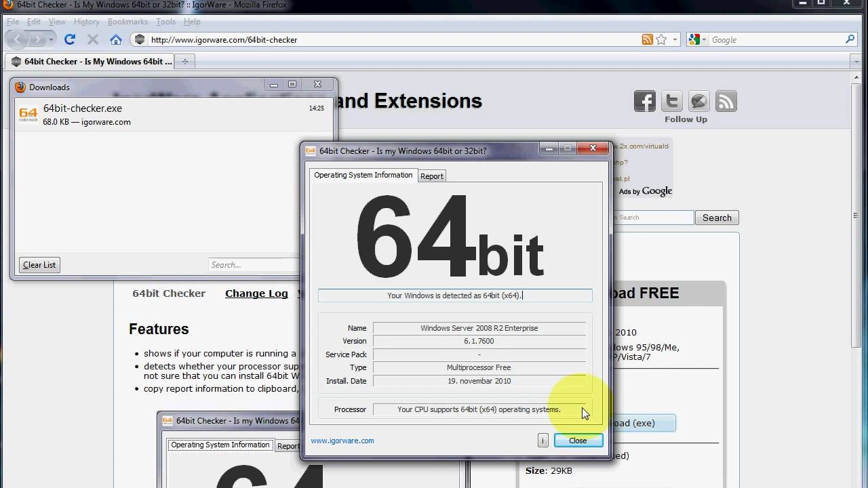Select Operating System Information tab in dialog
This screenshot has width=868, height=488.
coord(363,175)
